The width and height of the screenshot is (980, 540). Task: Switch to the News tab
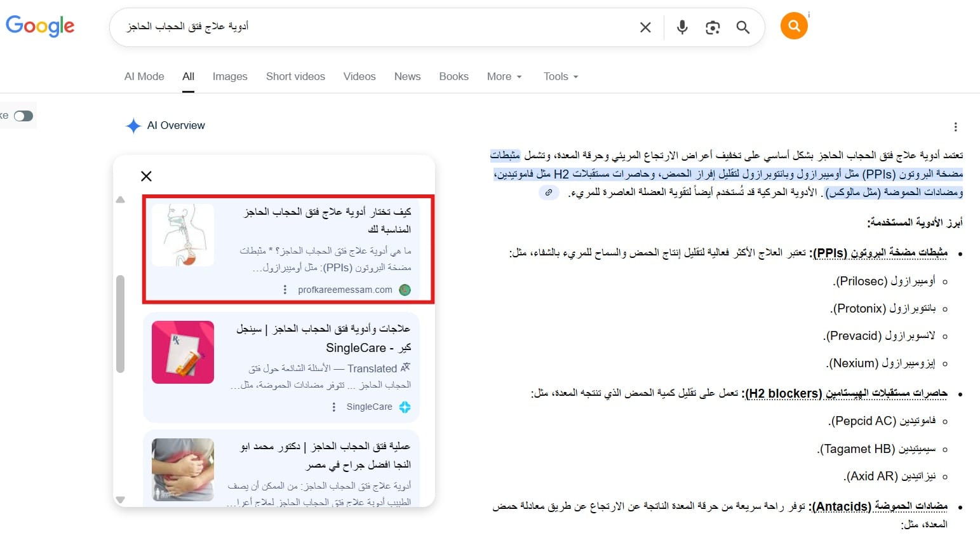[407, 76]
